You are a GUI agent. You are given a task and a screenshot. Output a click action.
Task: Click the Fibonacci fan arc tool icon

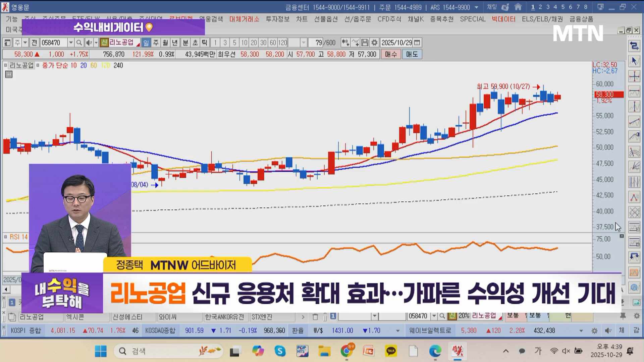(x=634, y=152)
